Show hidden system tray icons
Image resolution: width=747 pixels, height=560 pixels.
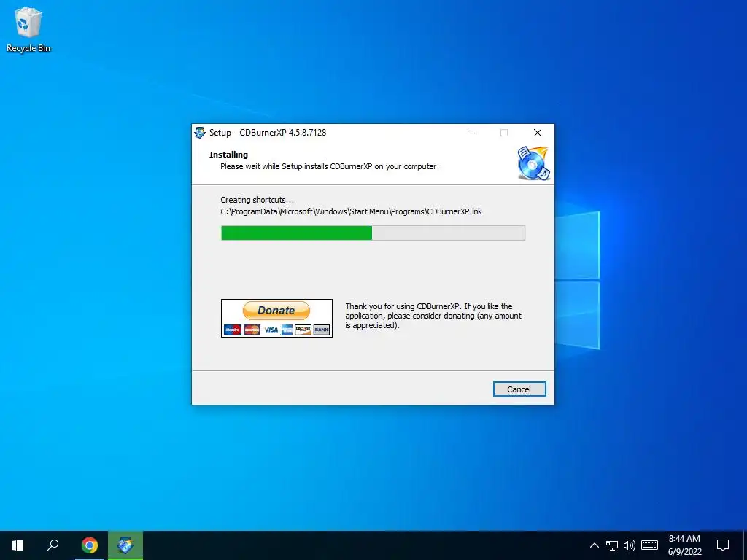click(x=594, y=545)
